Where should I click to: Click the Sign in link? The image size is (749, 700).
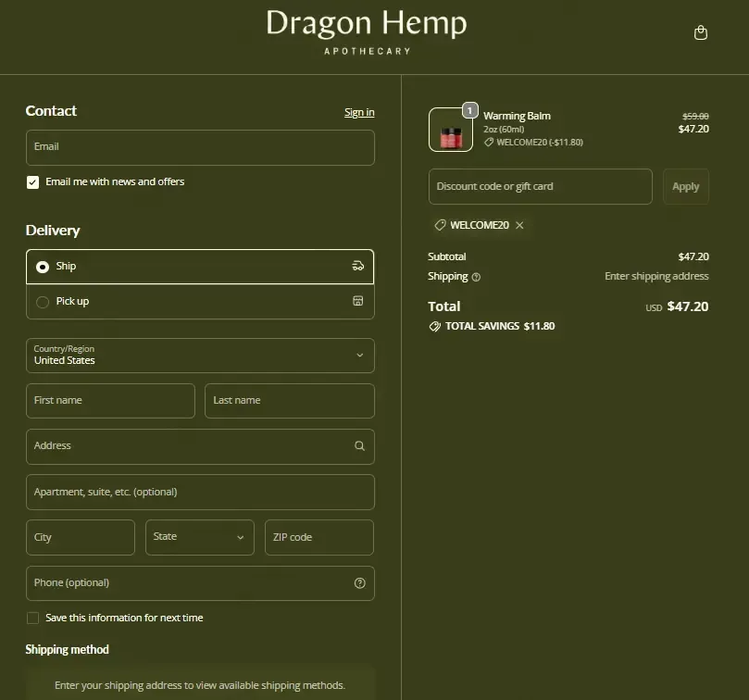(x=359, y=113)
